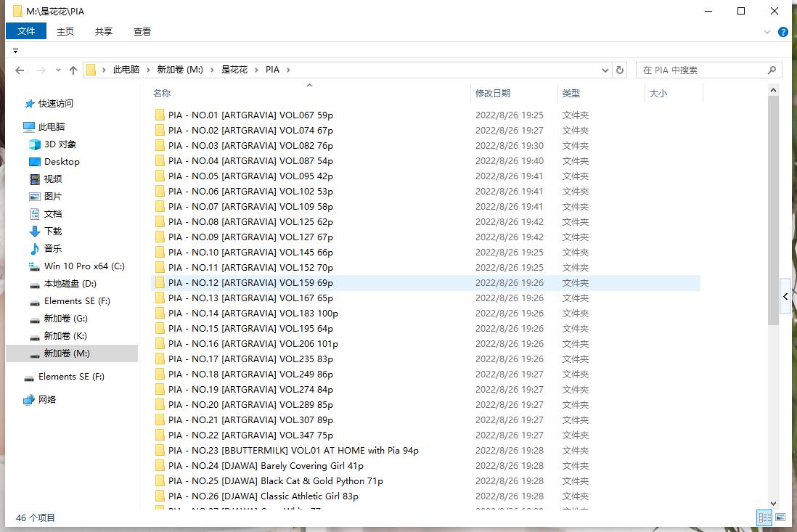Refresh the current folder view
This screenshot has height=532, width=797.
click(620, 70)
